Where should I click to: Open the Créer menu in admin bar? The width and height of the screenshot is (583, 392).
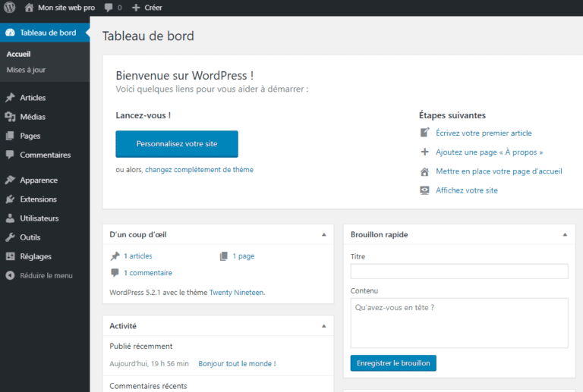(147, 8)
